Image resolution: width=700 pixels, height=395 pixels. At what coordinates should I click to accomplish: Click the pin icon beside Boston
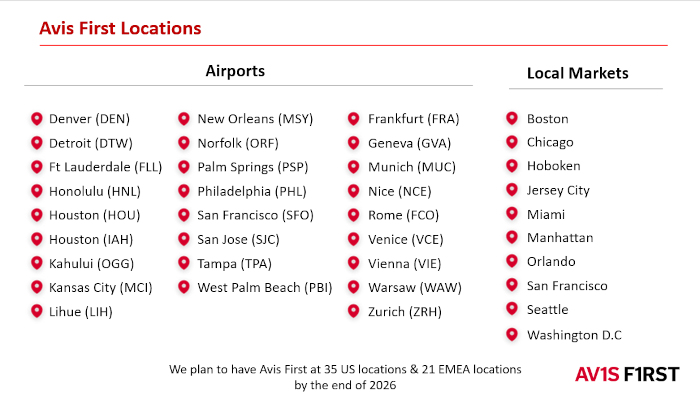tap(512, 118)
